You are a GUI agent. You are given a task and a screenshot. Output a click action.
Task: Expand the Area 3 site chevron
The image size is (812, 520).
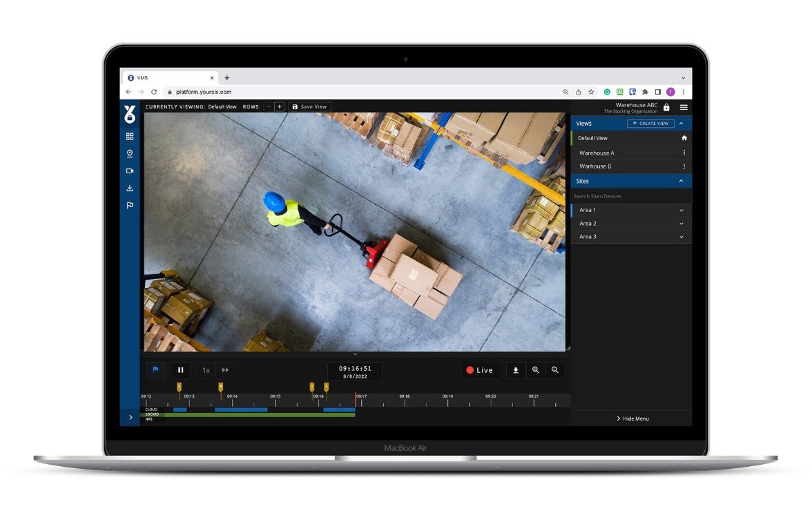(682, 236)
